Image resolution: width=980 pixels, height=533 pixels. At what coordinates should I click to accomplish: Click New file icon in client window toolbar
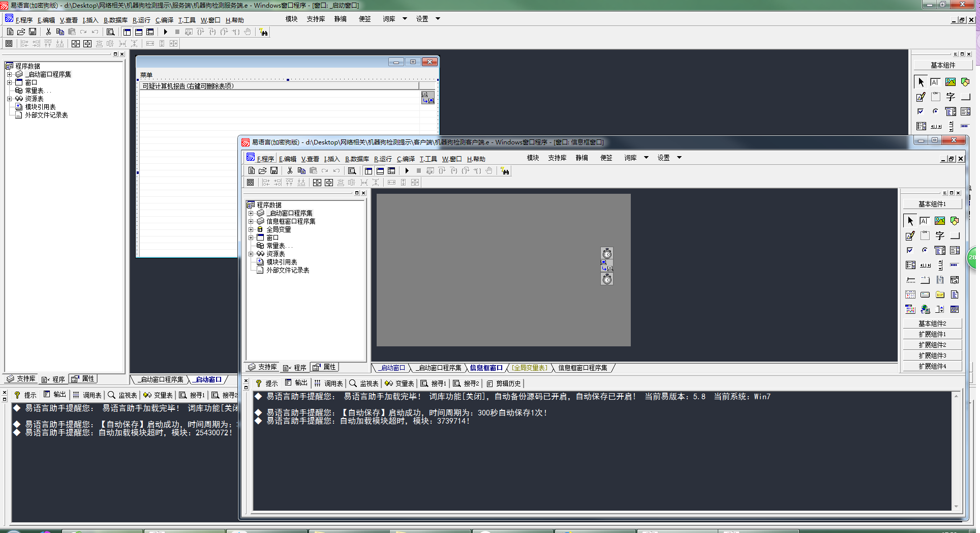pos(251,171)
